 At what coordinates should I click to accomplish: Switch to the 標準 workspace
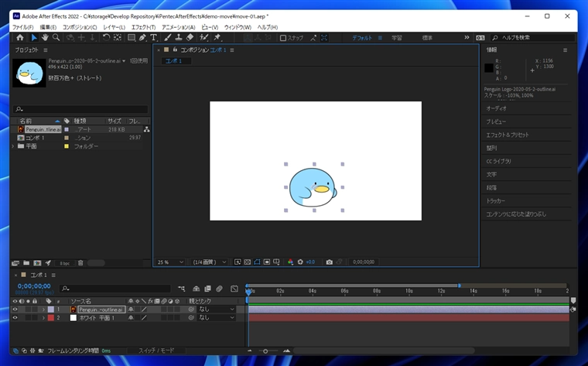[427, 38]
